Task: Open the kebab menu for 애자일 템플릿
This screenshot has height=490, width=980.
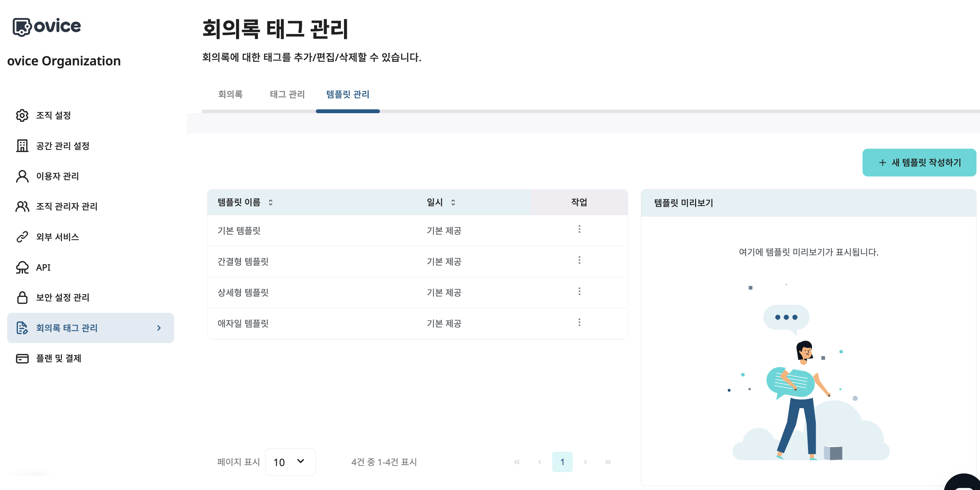Action: click(579, 323)
